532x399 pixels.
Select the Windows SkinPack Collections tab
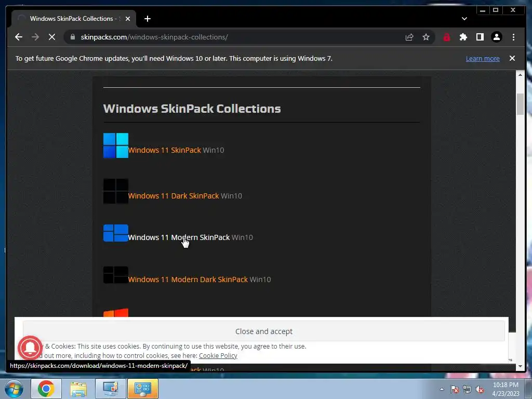74,19
